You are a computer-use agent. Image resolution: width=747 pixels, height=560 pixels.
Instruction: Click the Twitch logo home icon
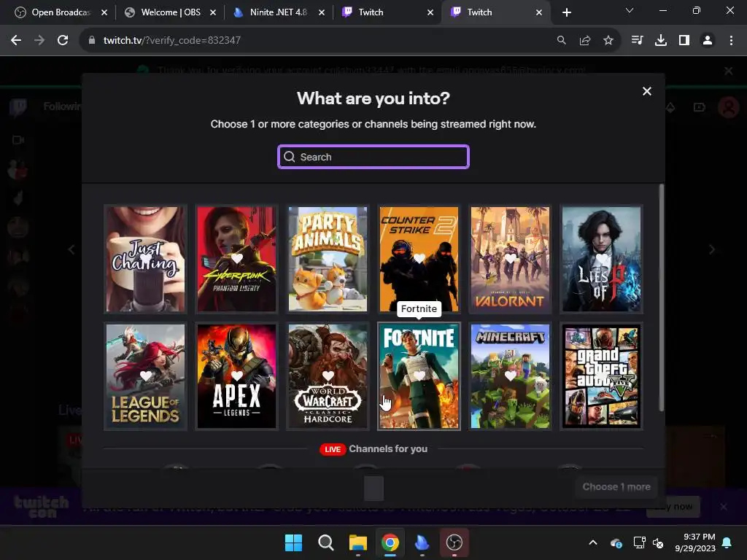click(x=18, y=107)
